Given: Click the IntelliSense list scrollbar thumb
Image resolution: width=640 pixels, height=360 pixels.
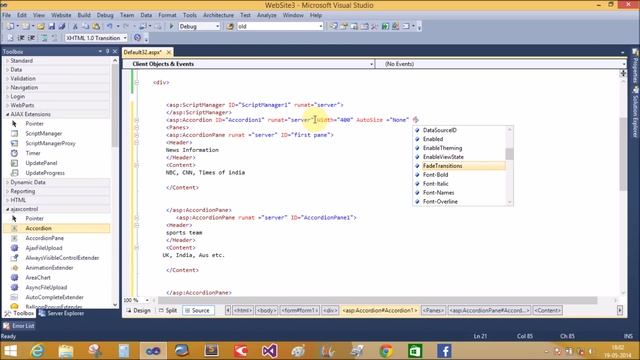Looking at the screenshot, I should pos(509,154).
